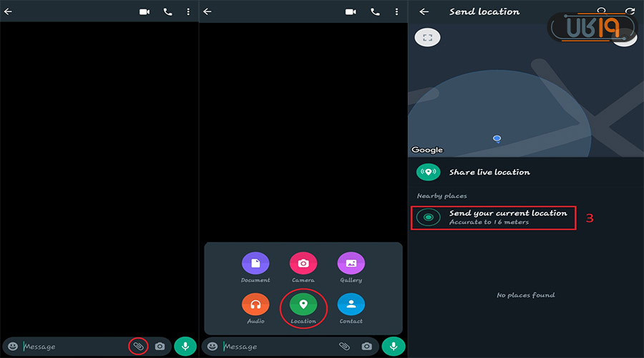Click the blue location dot on the map
Image resolution: width=644 pixels, height=358 pixels.
pyautogui.click(x=497, y=138)
